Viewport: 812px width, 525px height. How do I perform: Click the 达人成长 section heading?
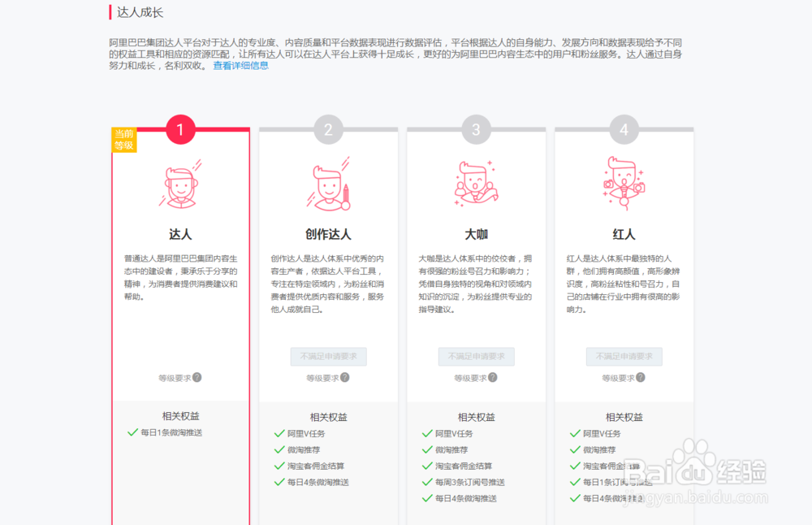click(x=140, y=12)
